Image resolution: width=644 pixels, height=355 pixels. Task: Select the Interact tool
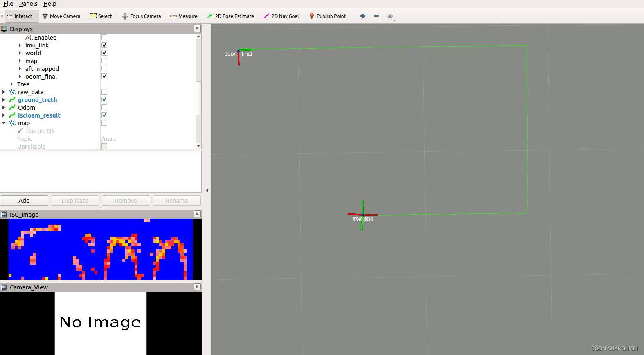coord(22,16)
